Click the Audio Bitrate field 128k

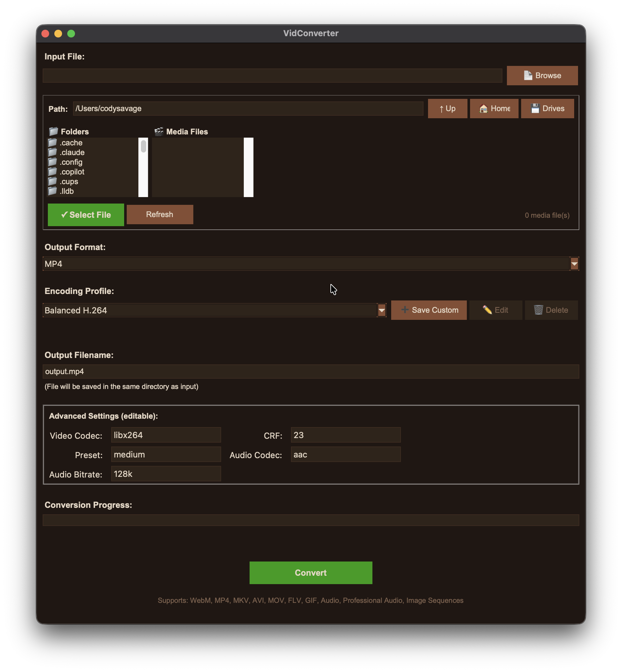[166, 474]
